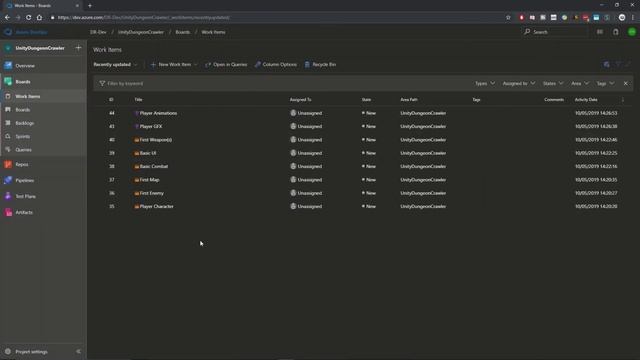Click UnityDungeonCrawler in the breadcrumb

pos(141,32)
